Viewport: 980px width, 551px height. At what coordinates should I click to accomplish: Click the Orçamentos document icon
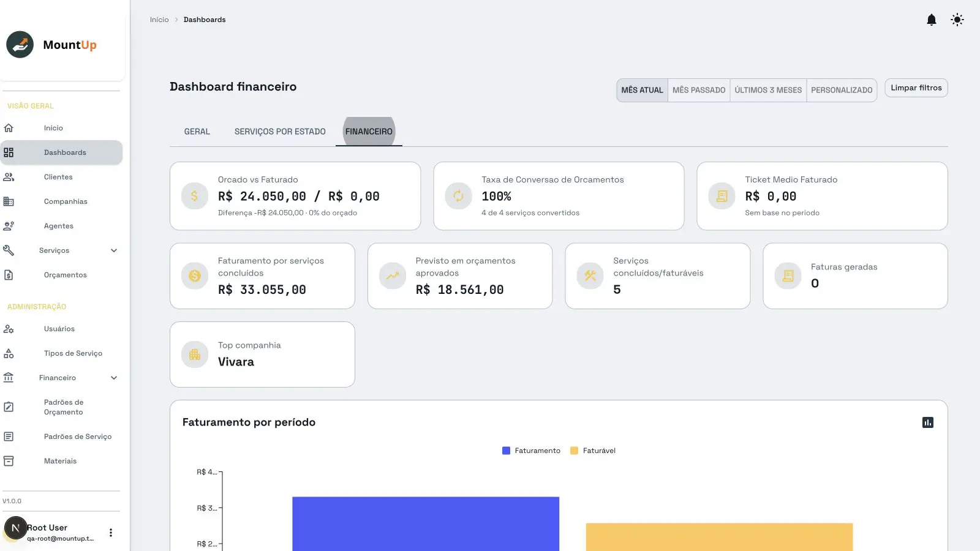click(x=9, y=275)
